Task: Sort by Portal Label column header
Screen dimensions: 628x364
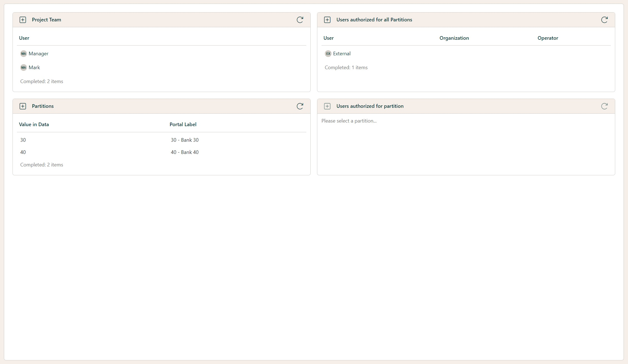Action: [183, 124]
